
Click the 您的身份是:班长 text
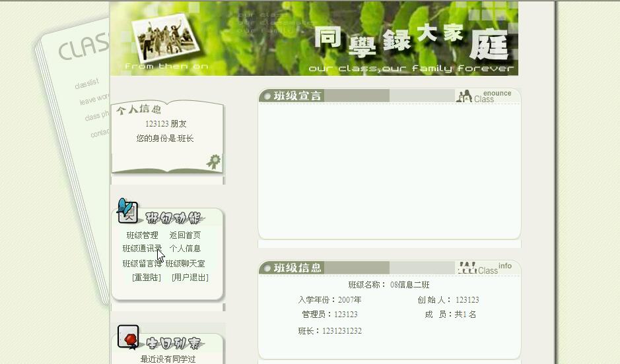[x=165, y=138]
